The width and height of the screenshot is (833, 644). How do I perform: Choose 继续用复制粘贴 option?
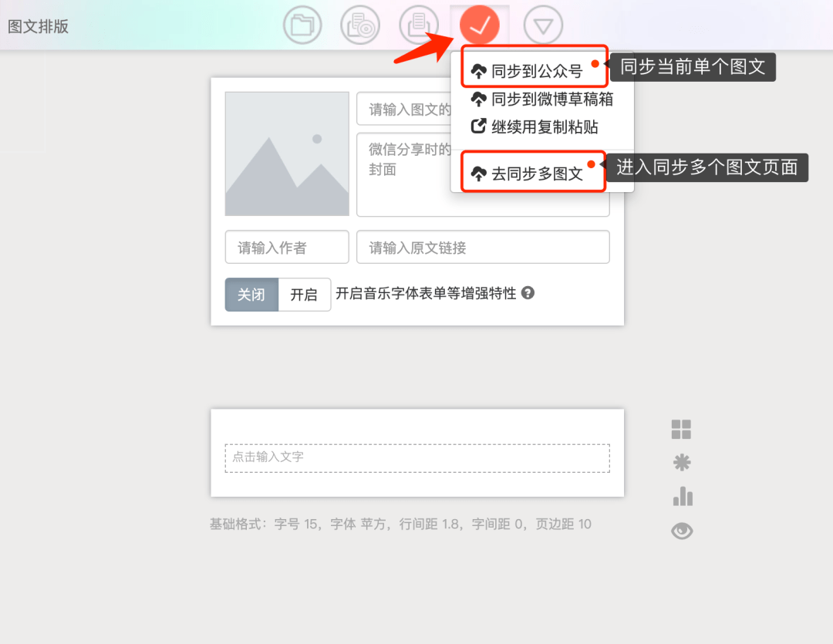535,126
